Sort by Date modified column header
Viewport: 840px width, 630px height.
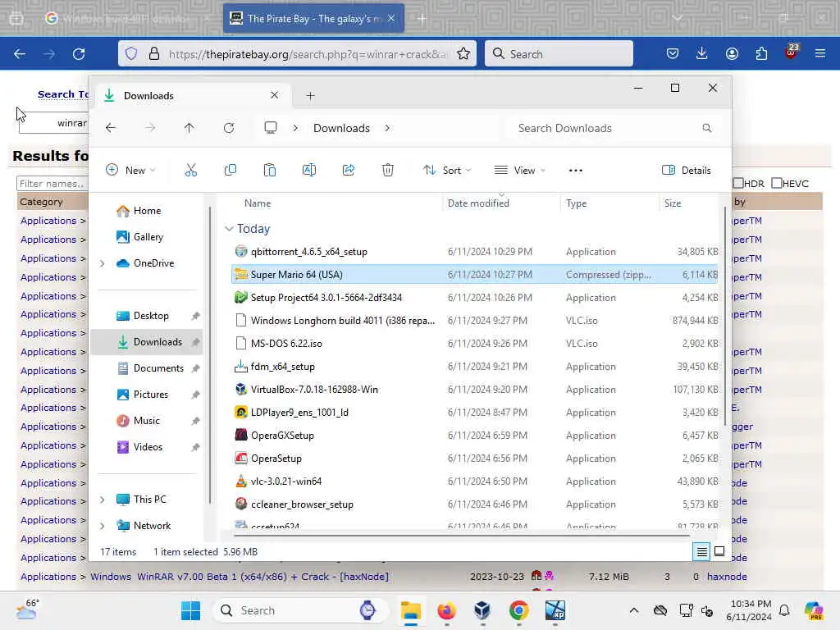[478, 203]
